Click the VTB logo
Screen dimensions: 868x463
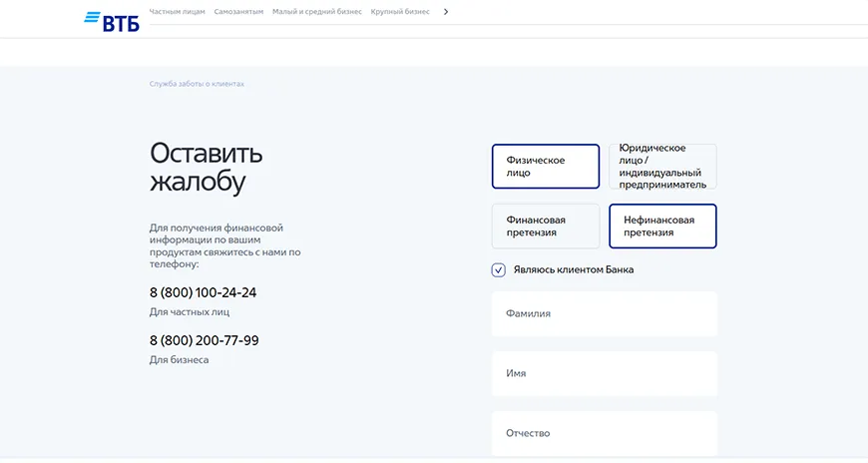point(112,20)
